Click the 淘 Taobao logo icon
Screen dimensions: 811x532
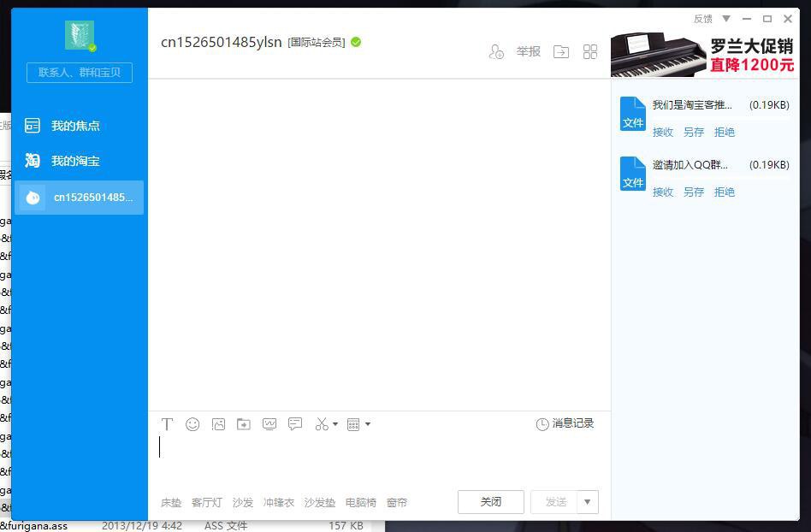pyautogui.click(x=32, y=161)
